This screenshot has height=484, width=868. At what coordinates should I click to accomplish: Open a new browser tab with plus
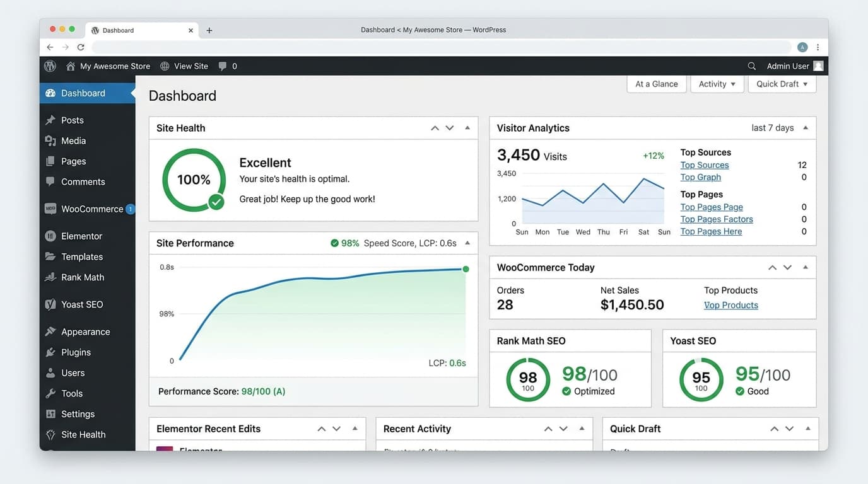point(209,30)
